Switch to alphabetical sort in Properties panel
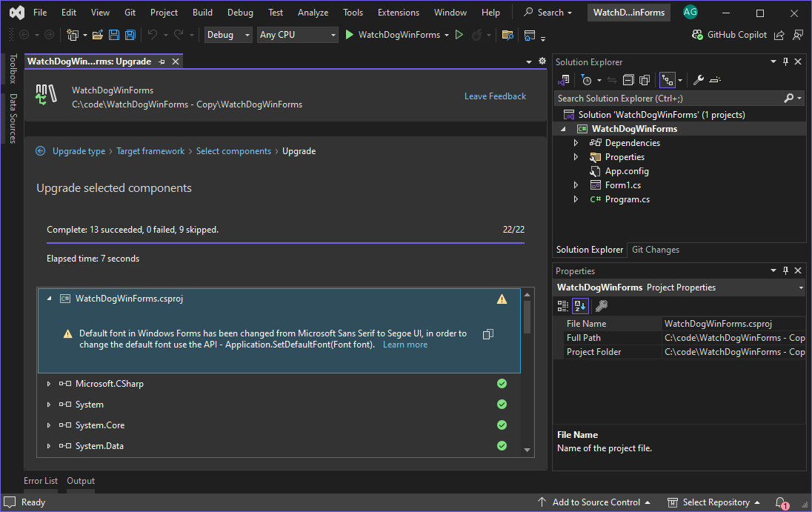The height and width of the screenshot is (512, 812). coord(580,305)
